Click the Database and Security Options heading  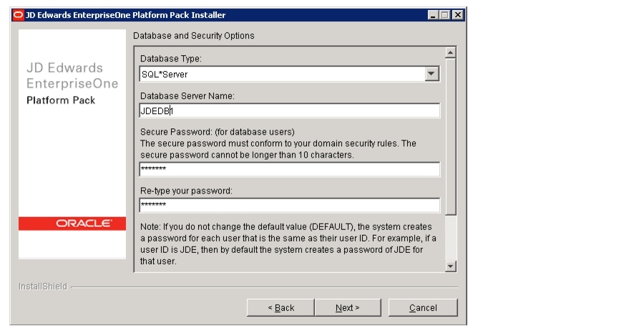(x=193, y=36)
